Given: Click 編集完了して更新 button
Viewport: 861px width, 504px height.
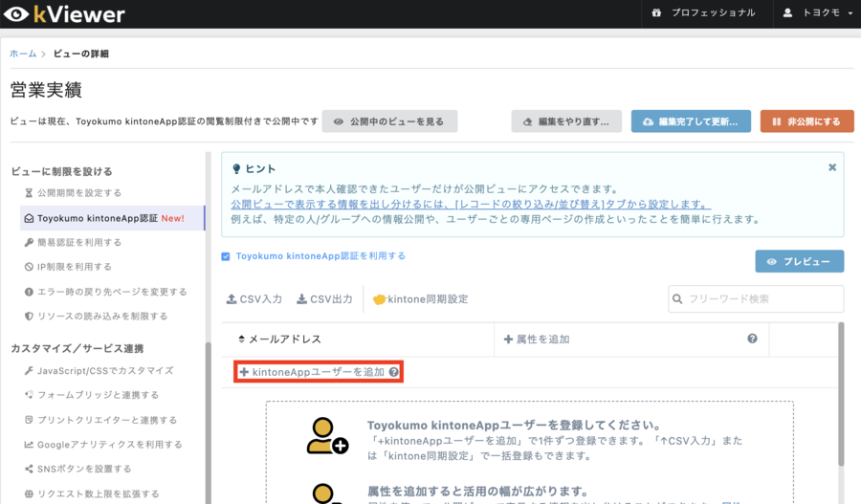Looking at the screenshot, I should [692, 121].
